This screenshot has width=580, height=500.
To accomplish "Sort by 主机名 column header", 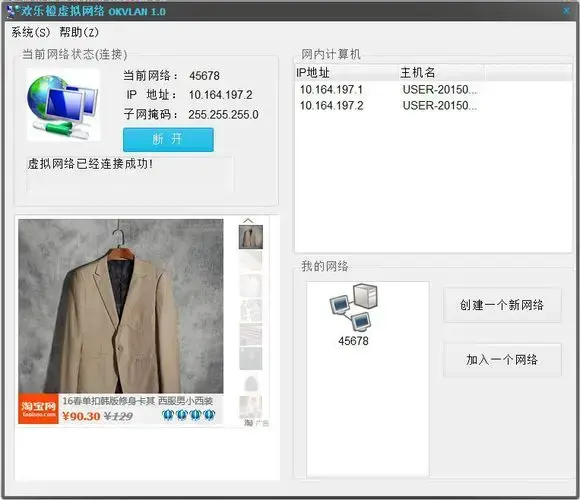I will coord(441,72).
